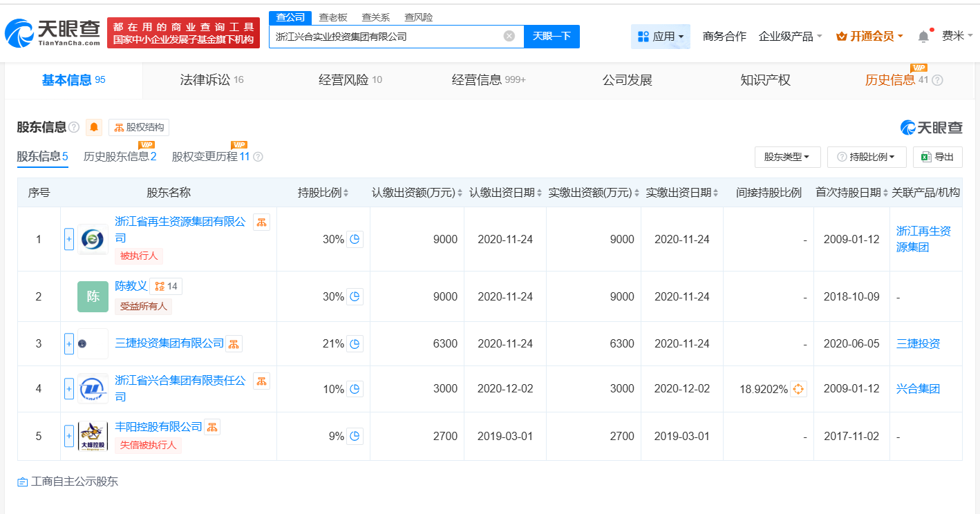Click pie chart icon next to 30% in row 1

click(355, 239)
